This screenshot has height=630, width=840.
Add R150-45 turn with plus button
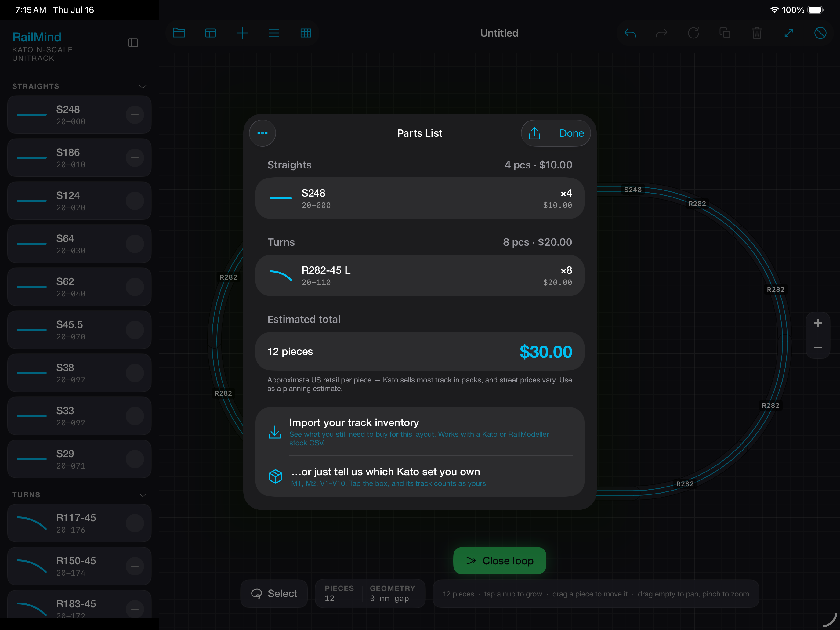(x=135, y=566)
